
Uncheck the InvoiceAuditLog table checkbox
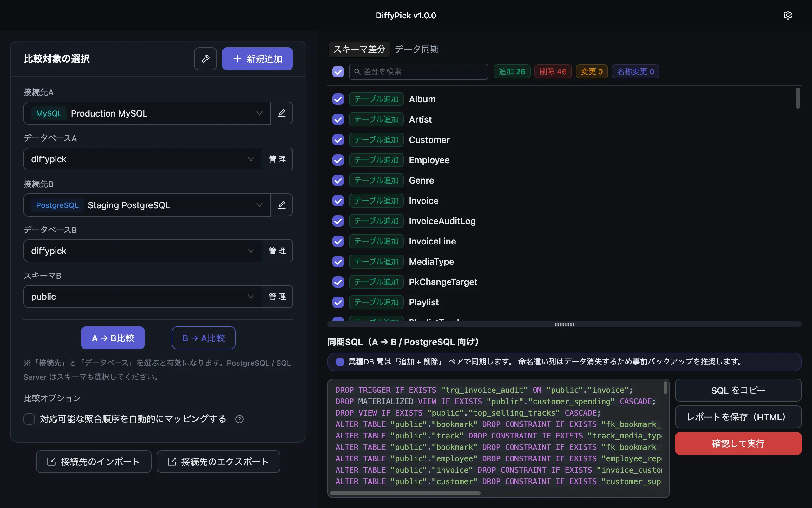pos(338,221)
